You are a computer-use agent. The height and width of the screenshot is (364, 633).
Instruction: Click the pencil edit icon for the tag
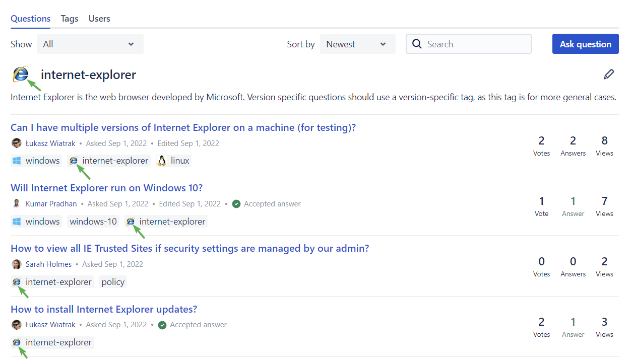tap(609, 75)
